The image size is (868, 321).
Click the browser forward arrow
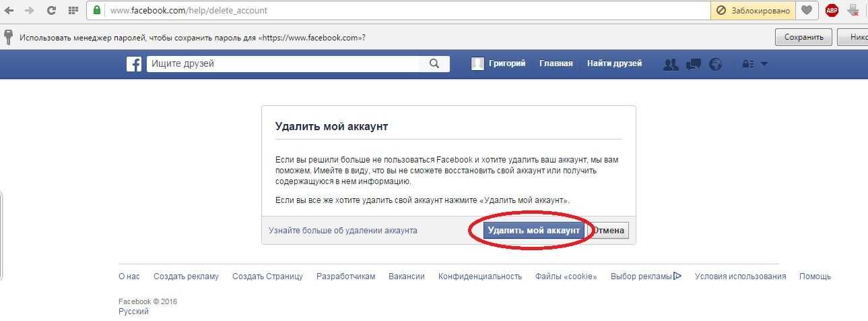point(29,10)
